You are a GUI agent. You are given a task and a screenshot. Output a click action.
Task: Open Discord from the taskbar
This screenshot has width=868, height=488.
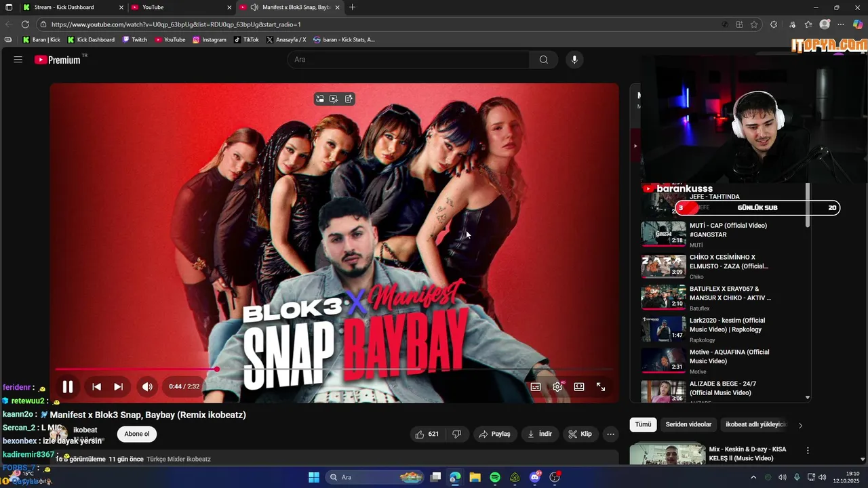tap(535, 477)
